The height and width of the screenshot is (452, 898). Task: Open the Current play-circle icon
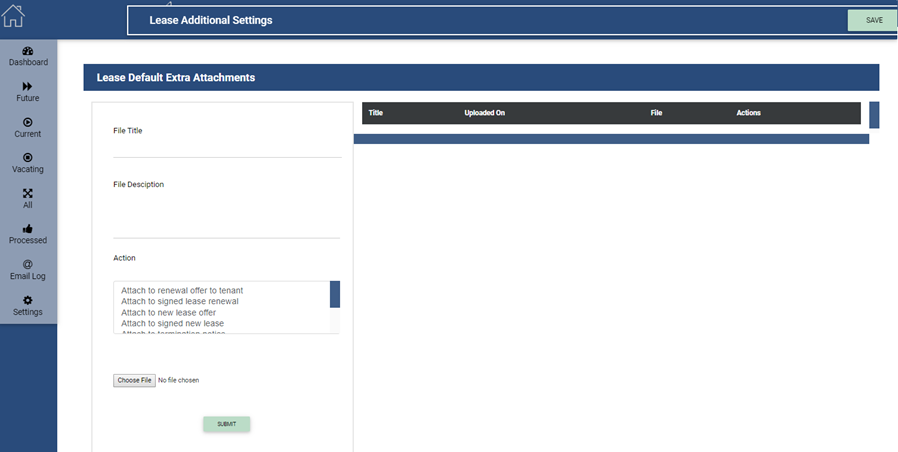tap(27, 122)
